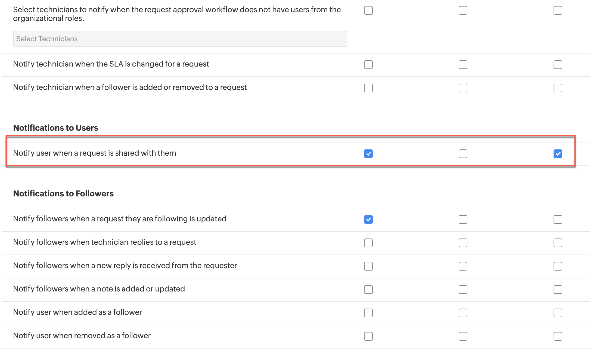Image resolution: width=590 pixels, height=364 pixels.
Task: Enable first checkbox for user added as follower
Action: 368,313
